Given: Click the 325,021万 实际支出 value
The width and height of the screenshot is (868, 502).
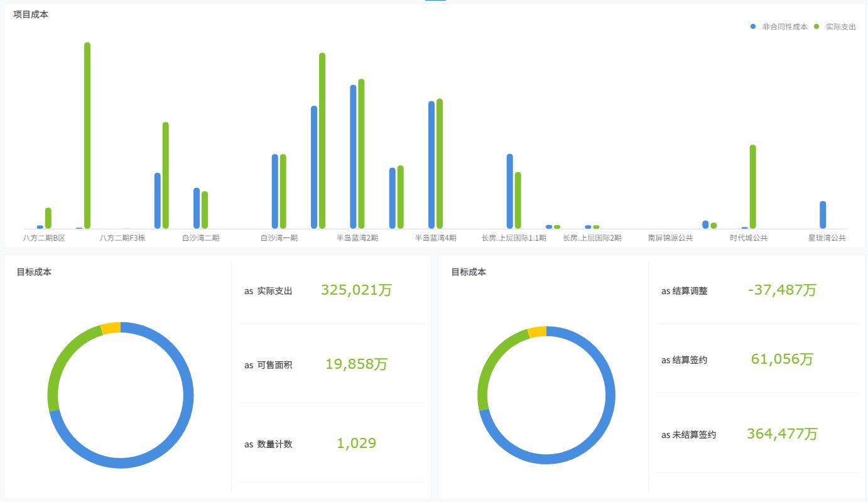Looking at the screenshot, I should [x=356, y=290].
